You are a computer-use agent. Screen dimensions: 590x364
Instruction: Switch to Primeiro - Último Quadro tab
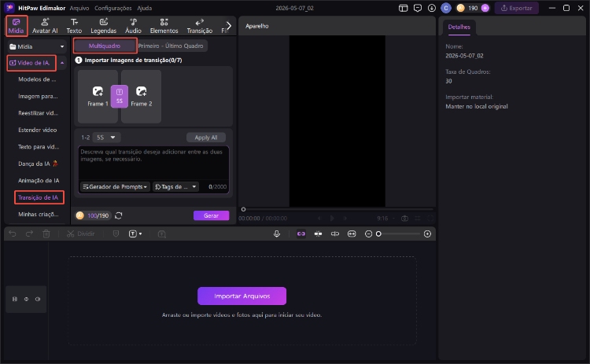click(171, 46)
